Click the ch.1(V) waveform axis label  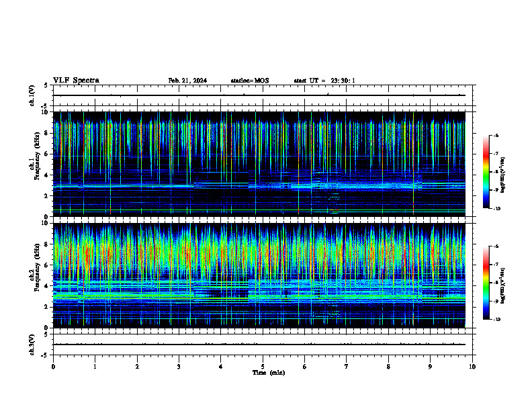[x=32, y=95]
